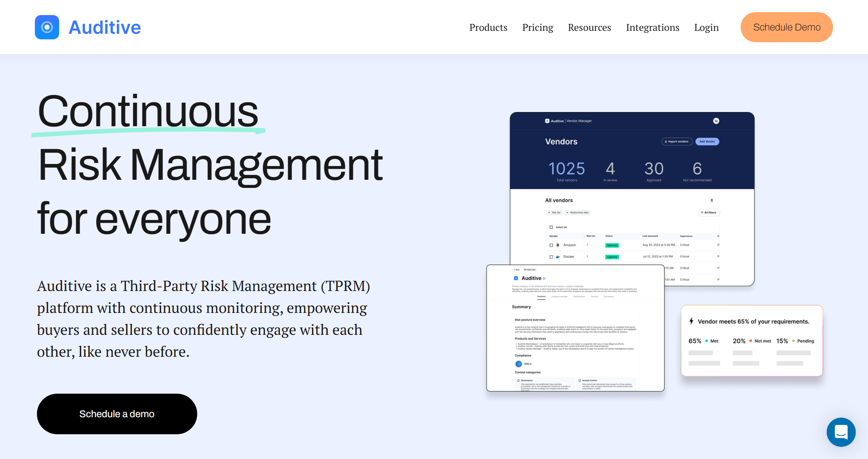The width and height of the screenshot is (868, 459).
Task: Click the user avatar in Vendor Manager
Action: 716,121
